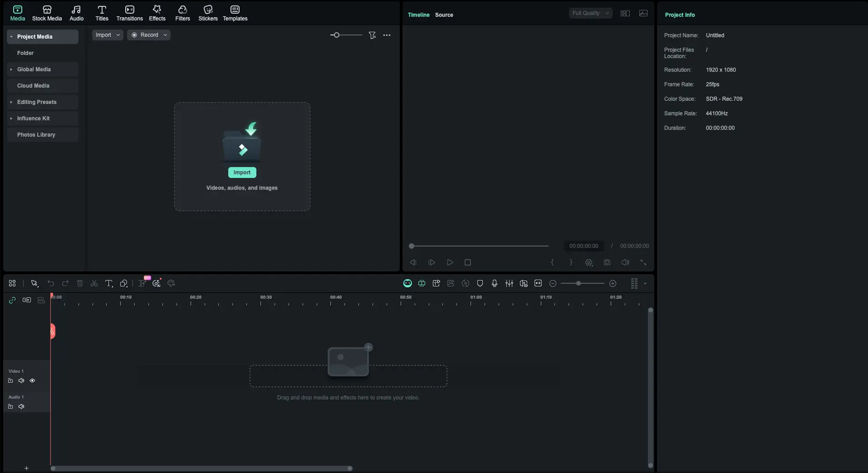Open the Full Quality dropdown

pyautogui.click(x=590, y=13)
